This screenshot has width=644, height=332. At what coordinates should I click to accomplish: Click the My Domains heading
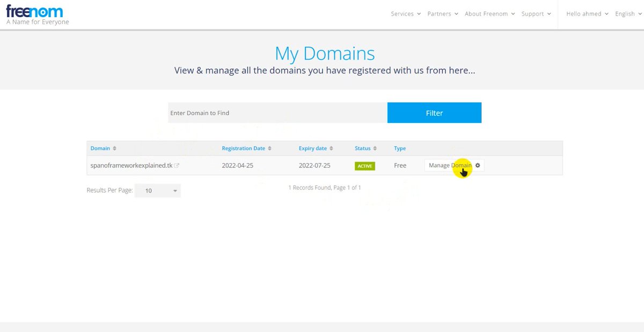[325, 54]
